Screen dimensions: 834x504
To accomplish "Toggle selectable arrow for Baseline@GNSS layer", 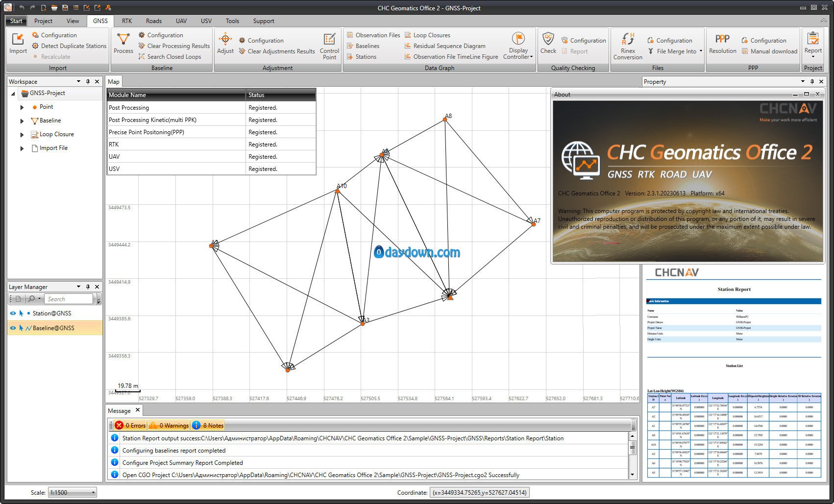I will 21,328.
